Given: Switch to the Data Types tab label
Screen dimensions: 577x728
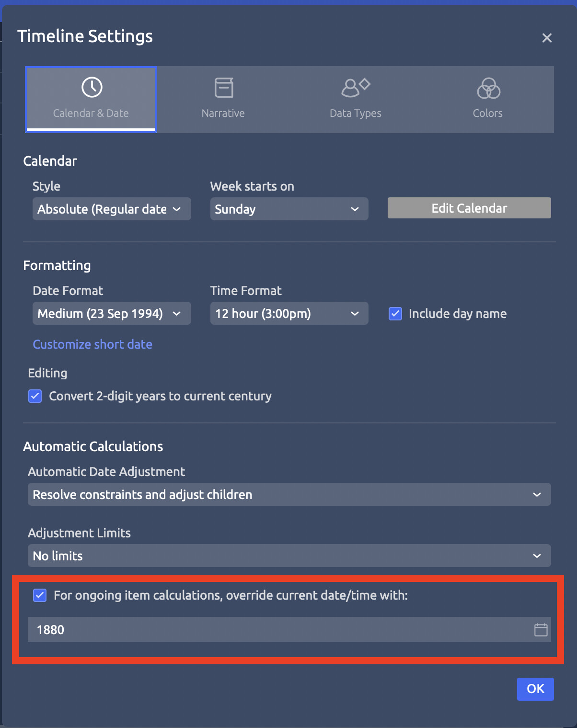Looking at the screenshot, I should [x=356, y=113].
